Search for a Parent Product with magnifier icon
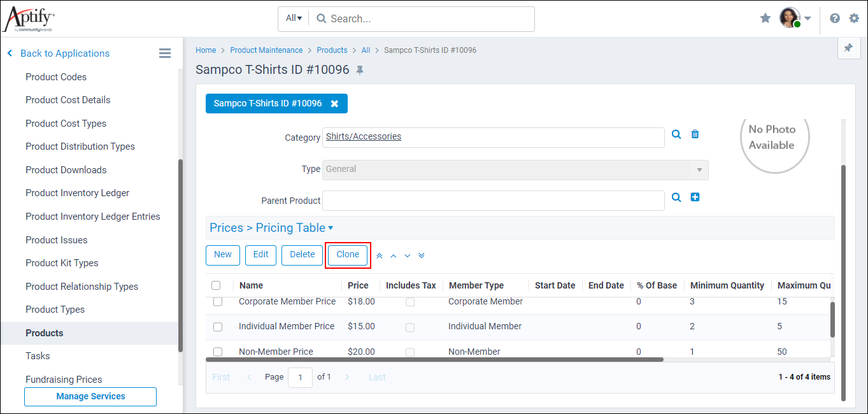This screenshot has width=868, height=414. pyautogui.click(x=676, y=197)
